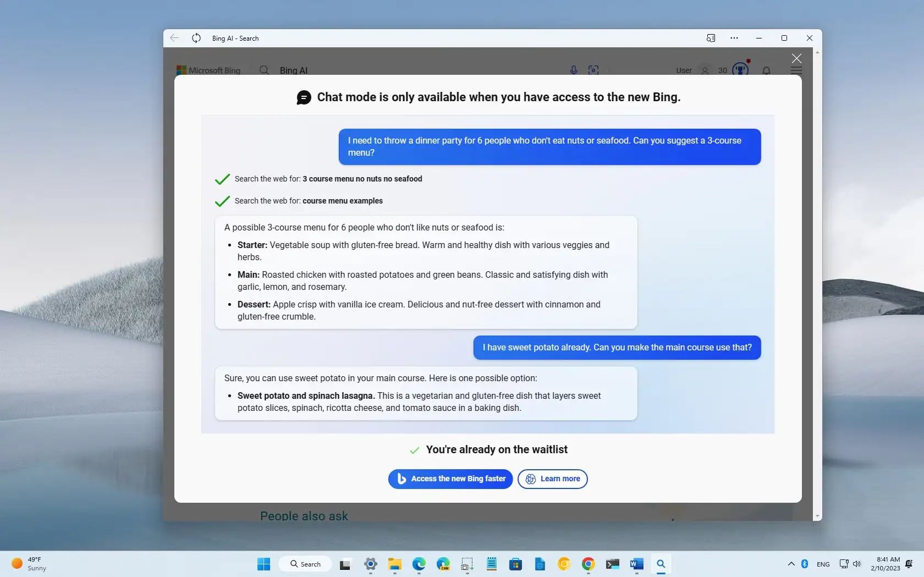Click 'You're already on the waitlist' text

497,449
